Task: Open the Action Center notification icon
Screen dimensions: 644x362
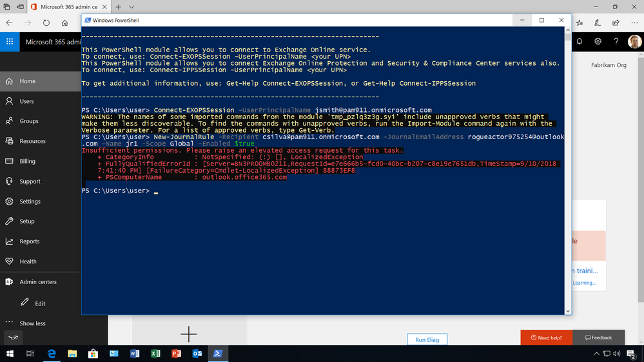Action: [631, 354]
